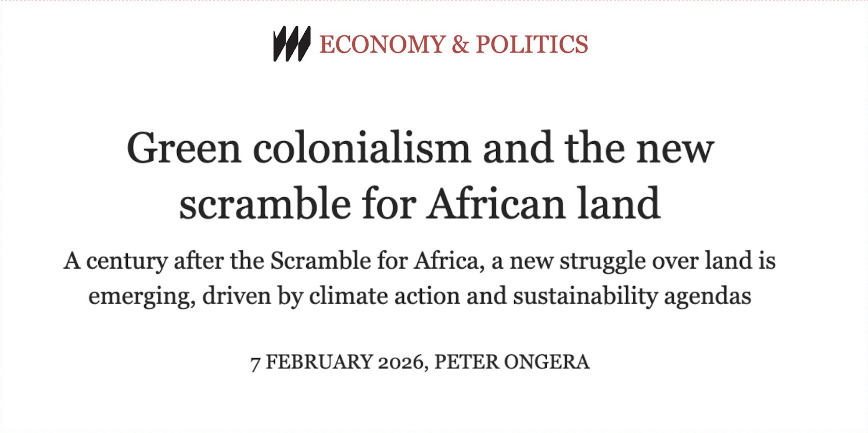
Task: Click "Scramble for Africa" in the subtitle
Action: pyautogui.click(x=377, y=261)
